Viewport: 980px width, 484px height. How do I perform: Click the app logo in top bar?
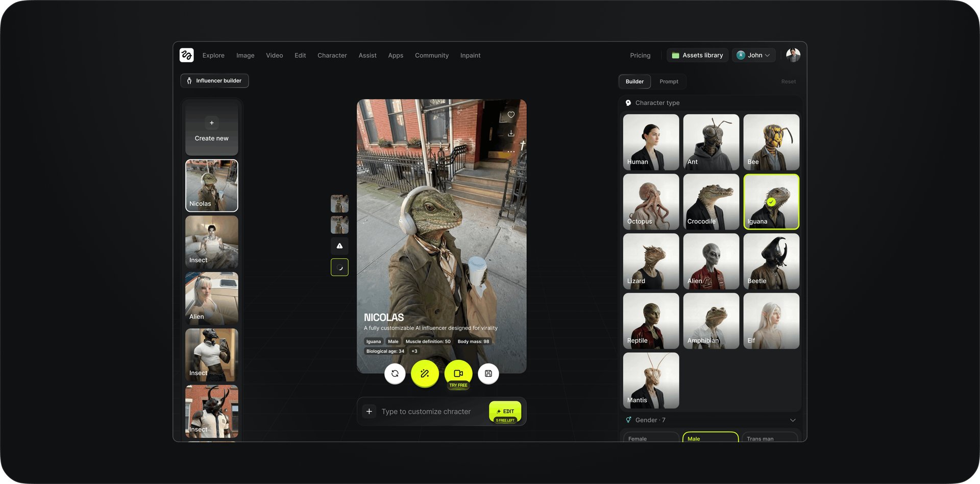[x=187, y=55]
